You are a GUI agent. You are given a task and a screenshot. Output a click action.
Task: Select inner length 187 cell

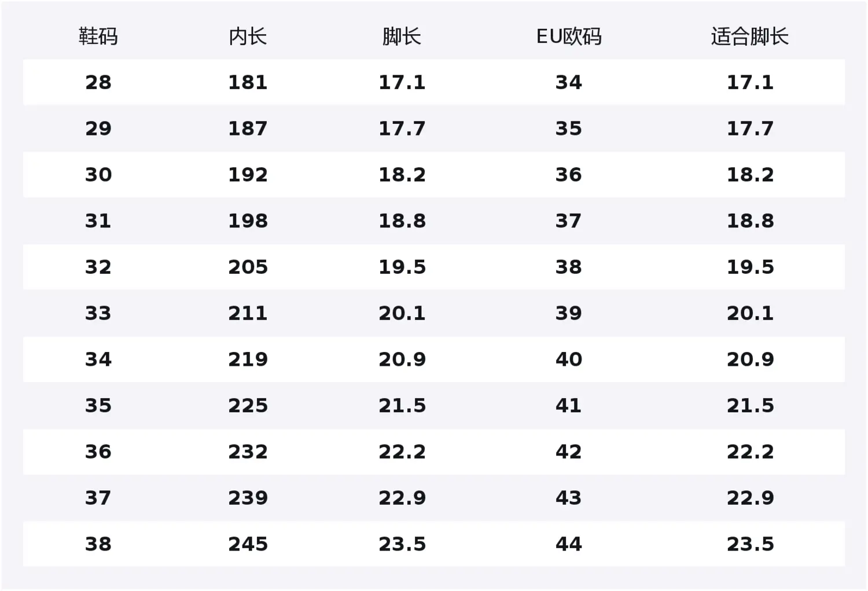click(x=248, y=129)
